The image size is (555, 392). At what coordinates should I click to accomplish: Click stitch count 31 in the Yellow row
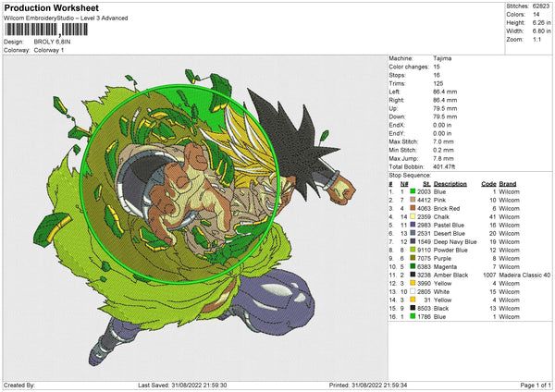427,300
